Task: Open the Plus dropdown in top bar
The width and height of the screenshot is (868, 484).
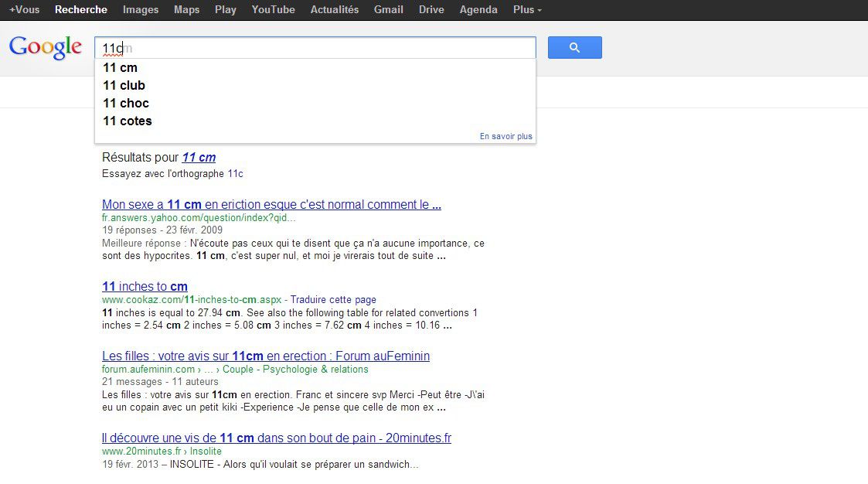Action: 527,10
